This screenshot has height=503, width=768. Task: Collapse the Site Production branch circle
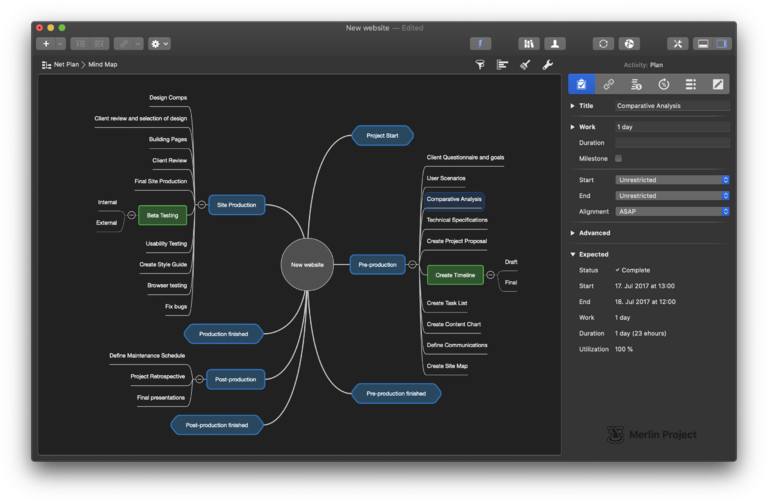point(201,205)
